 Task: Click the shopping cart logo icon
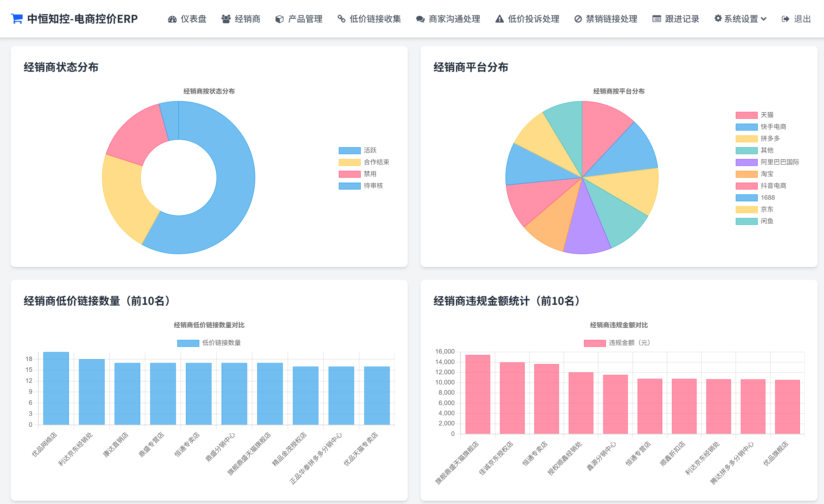[17, 19]
